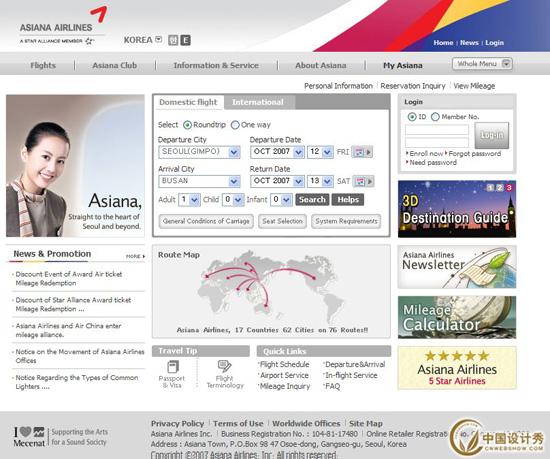This screenshot has width=550, height=459.
Task: Open the Infant count dropdown
Action: tap(281, 200)
